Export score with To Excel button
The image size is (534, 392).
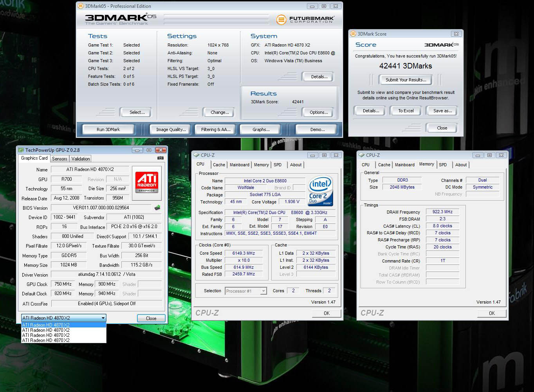pos(406,111)
